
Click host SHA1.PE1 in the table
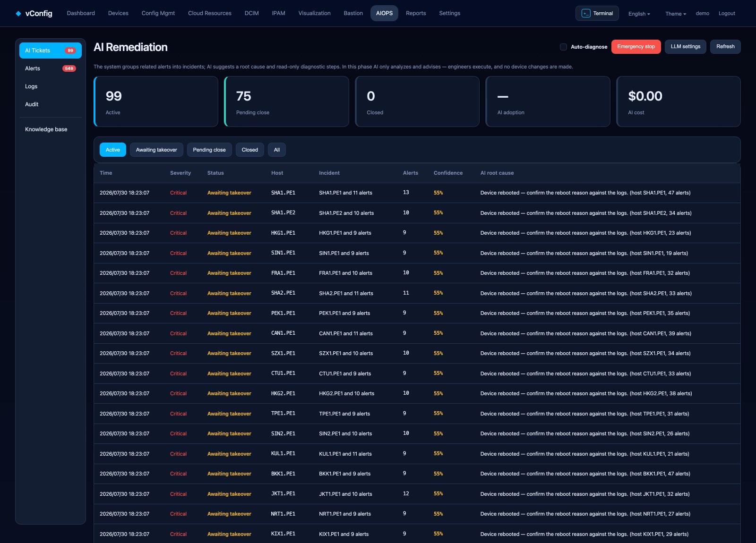[283, 193]
